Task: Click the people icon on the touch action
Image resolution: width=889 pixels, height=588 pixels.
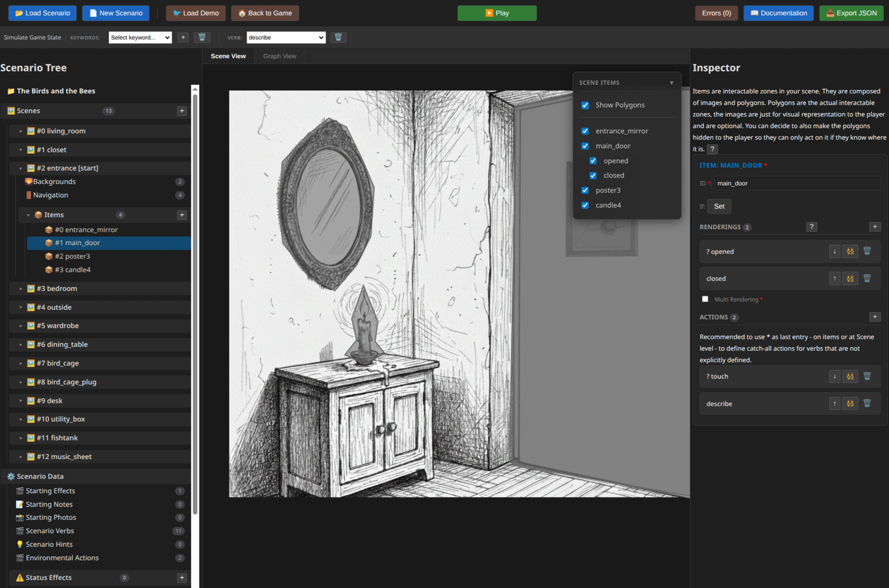Action: click(x=850, y=376)
